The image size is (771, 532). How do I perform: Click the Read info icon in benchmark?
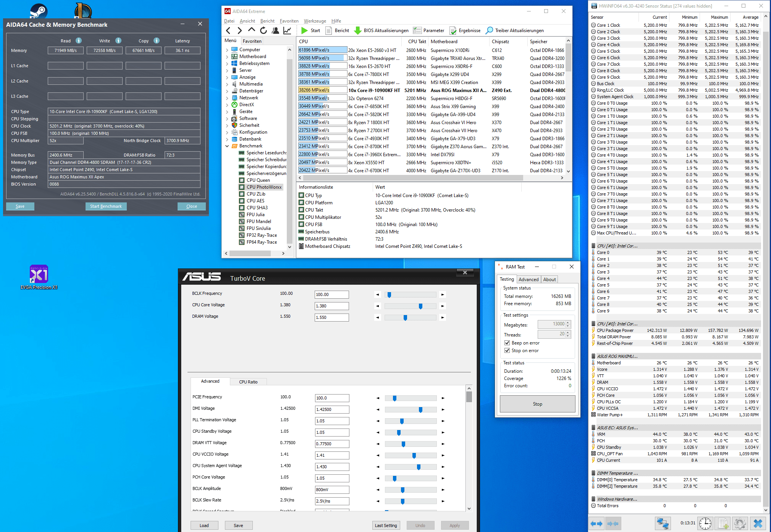(79, 40)
